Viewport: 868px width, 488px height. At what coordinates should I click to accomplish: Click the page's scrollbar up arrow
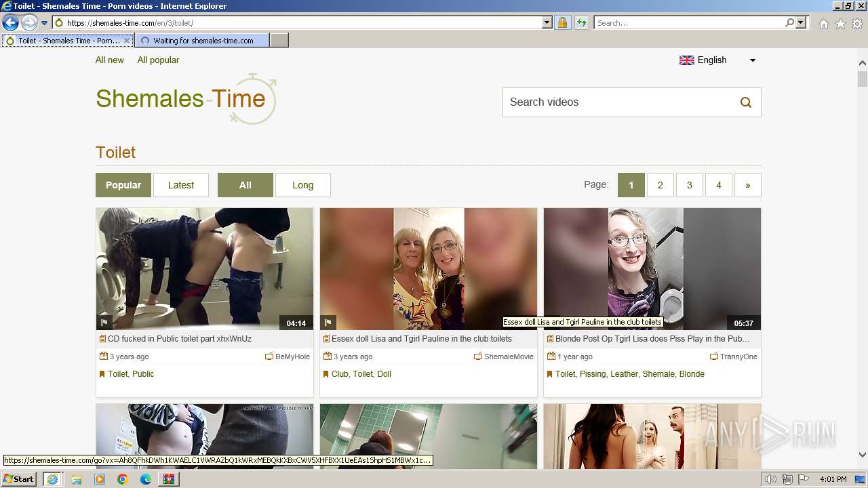[x=863, y=63]
